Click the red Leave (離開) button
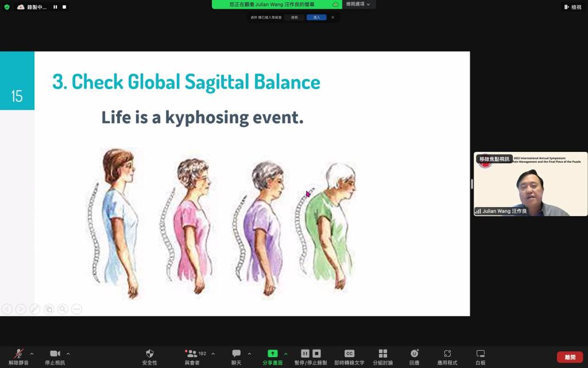The width and height of the screenshot is (588, 368). [x=570, y=357]
